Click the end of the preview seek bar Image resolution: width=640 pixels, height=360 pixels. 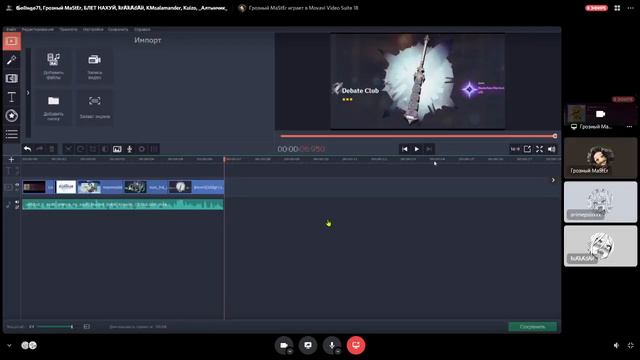tap(555, 136)
